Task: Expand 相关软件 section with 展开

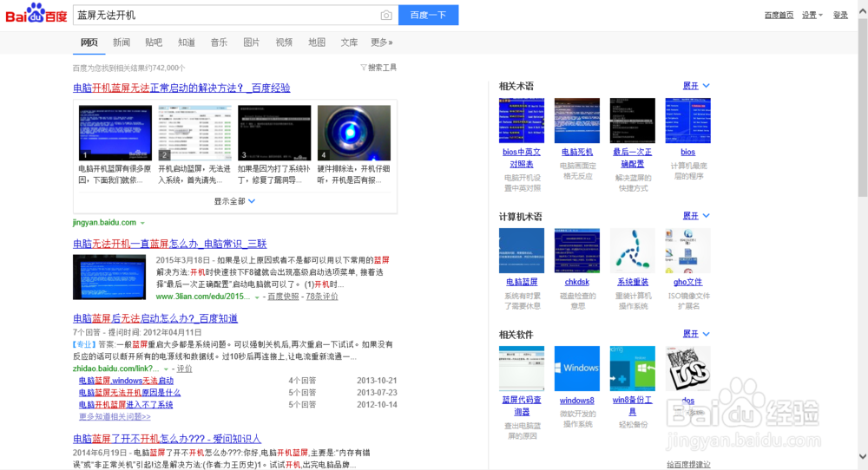Action: (x=696, y=334)
